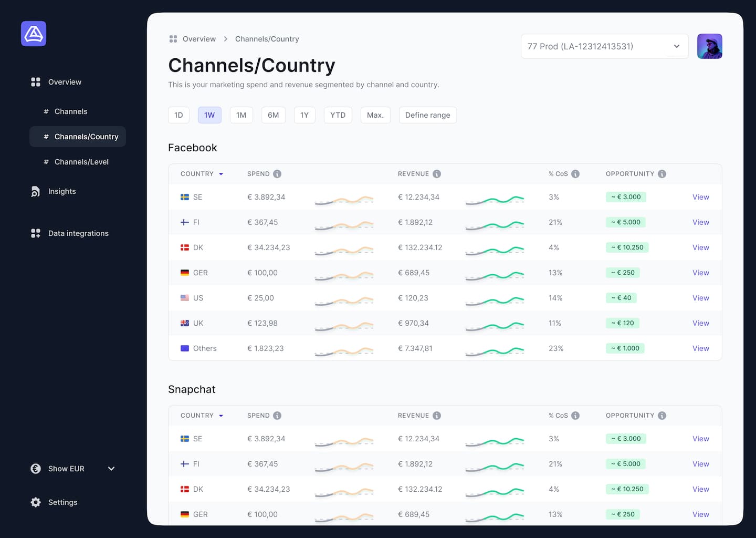Open Settings via the gear icon
The image size is (756, 538).
coord(35,502)
